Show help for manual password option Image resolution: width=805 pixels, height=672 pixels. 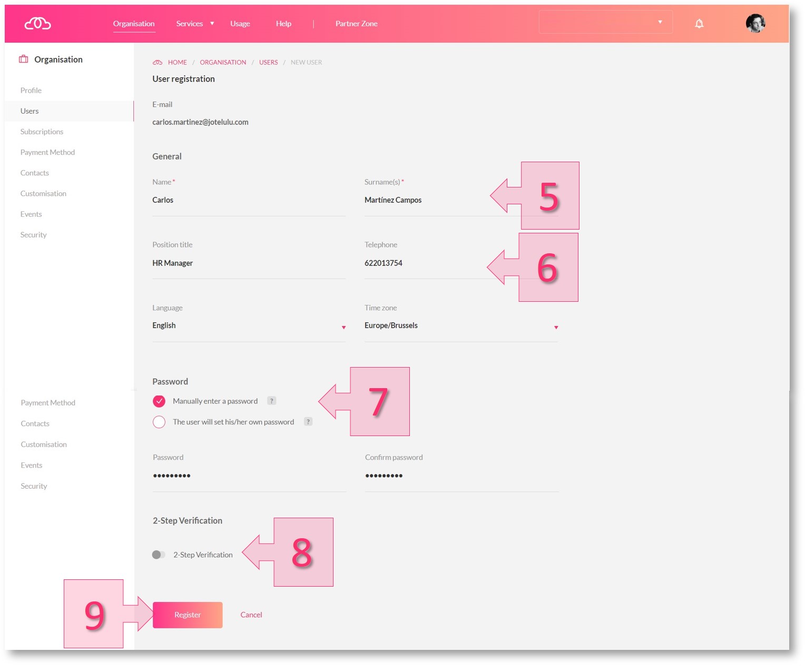(272, 401)
